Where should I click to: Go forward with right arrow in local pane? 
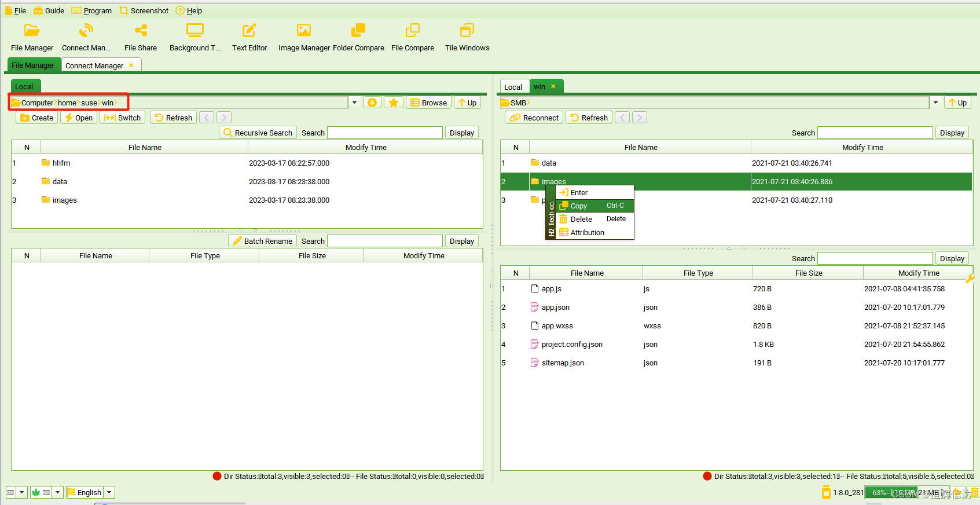pyautogui.click(x=224, y=118)
